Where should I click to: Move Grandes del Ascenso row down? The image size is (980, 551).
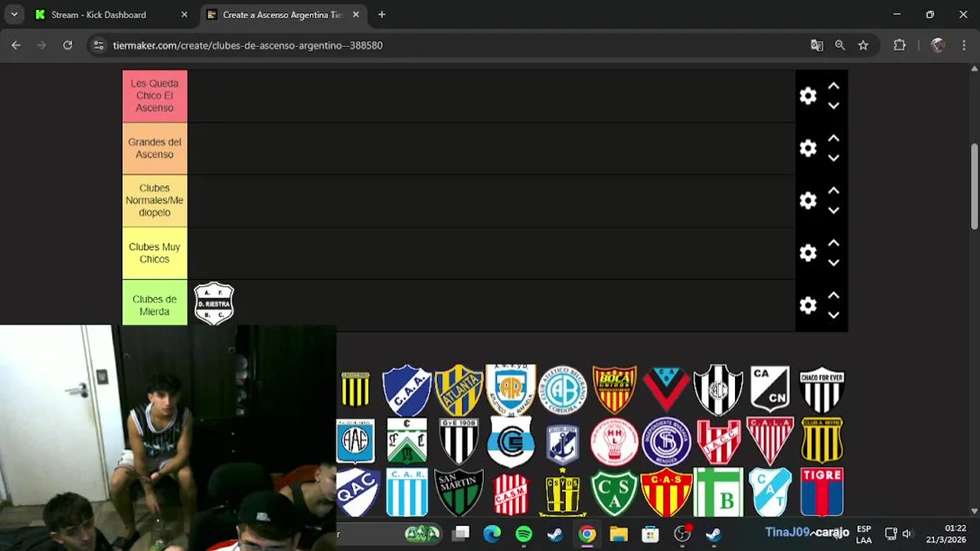[834, 158]
